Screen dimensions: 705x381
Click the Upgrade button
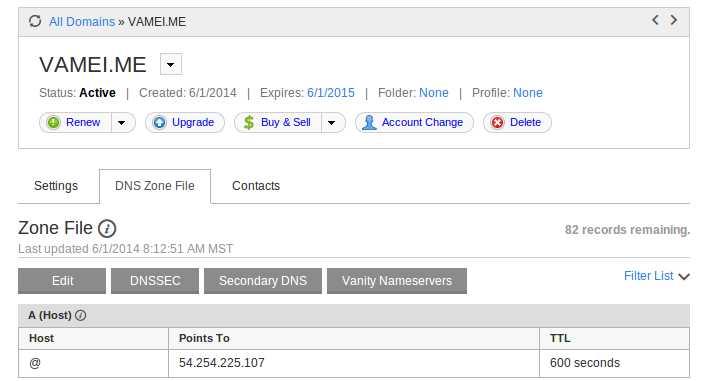point(185,122)
